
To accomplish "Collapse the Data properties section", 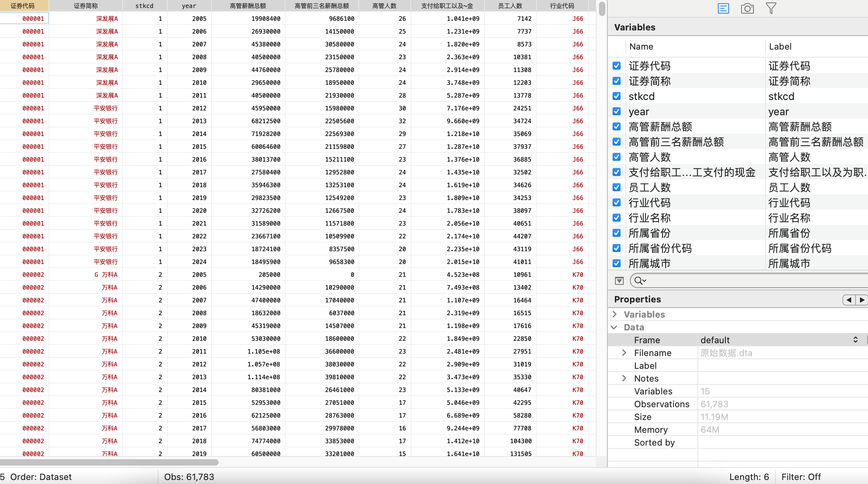I will click(615, 327).
